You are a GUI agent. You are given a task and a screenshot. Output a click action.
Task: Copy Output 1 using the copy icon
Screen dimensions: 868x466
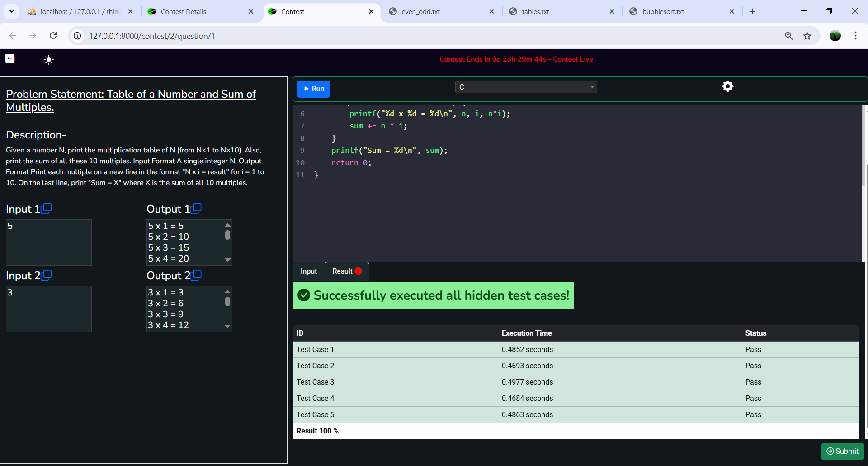pos(196,209)
